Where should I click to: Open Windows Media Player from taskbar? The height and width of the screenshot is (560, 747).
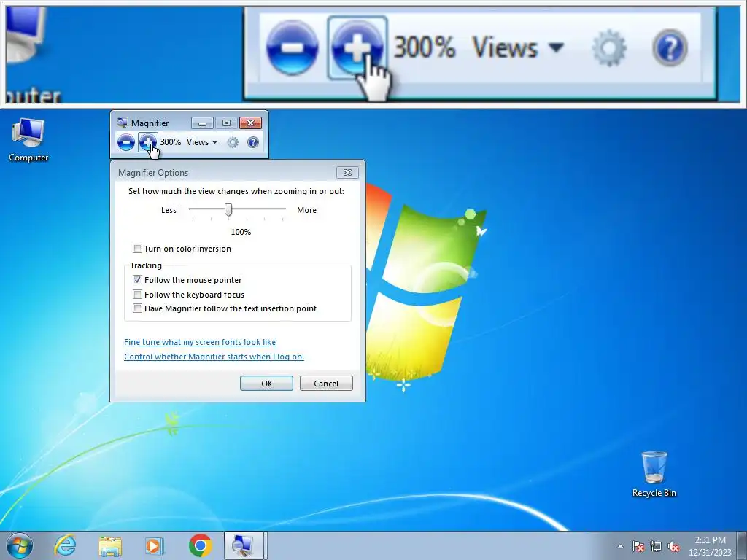coord(154,545)
